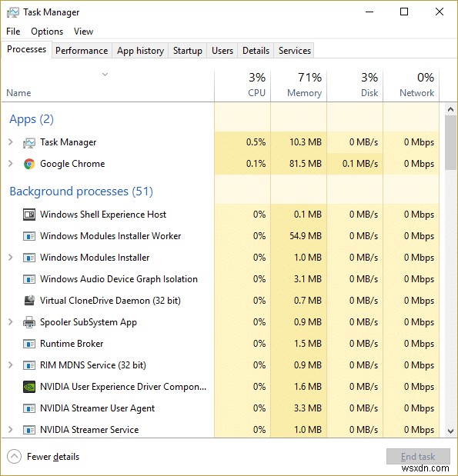
Task: Select the Background processes (51) heading
Action: tap(81, 191)
